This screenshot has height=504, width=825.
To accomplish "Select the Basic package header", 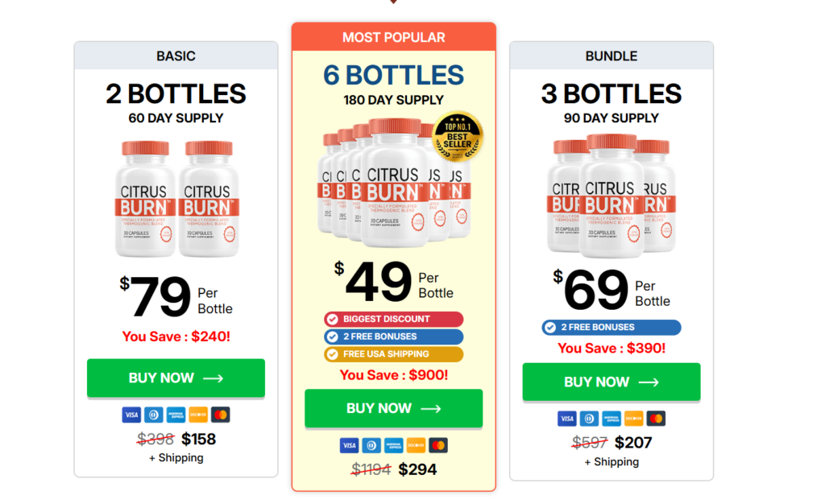I will coord(176,56).
